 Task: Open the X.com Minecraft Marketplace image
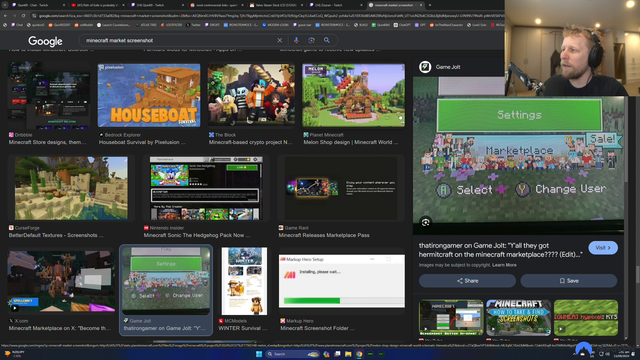click(x=61, y=281)
